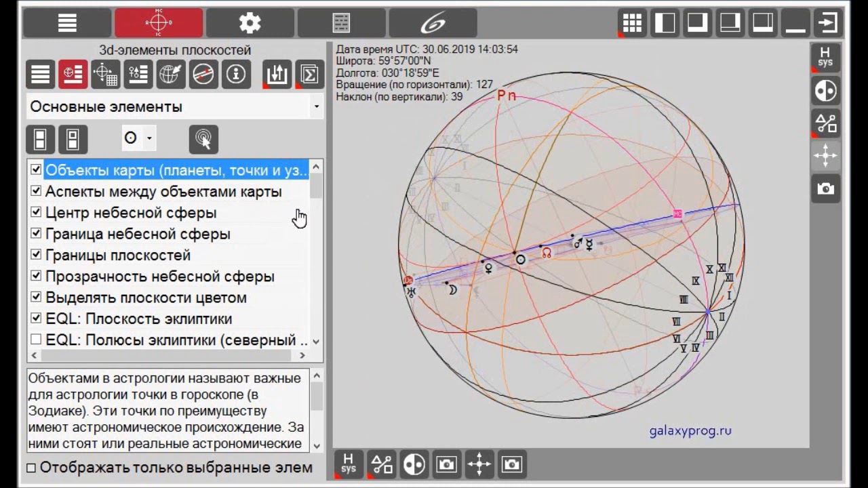Screen dimensions: 868x488
Task: Click the underscore minimize-panel layout button
Action: [795, 23]
